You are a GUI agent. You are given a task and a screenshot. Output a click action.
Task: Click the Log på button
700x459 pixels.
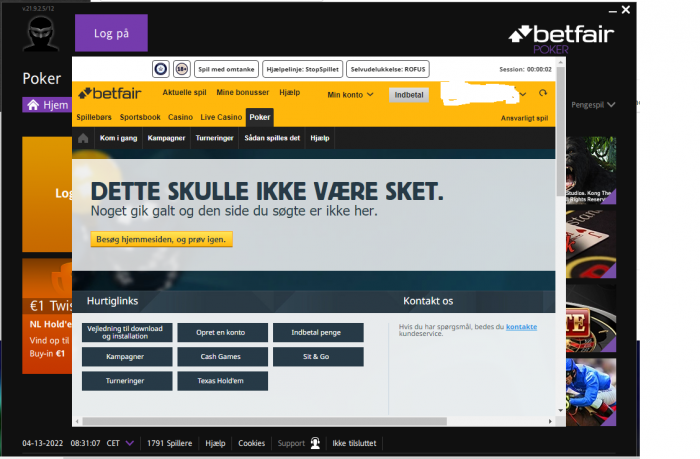111,33
